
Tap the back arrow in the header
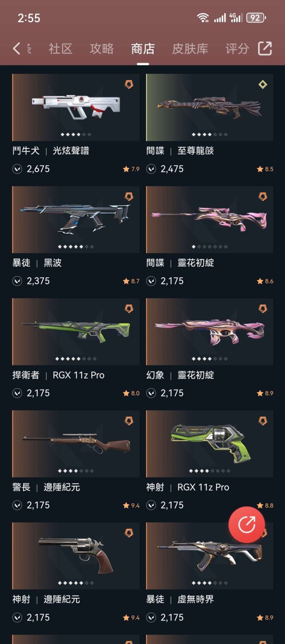(x=16, y=49)
